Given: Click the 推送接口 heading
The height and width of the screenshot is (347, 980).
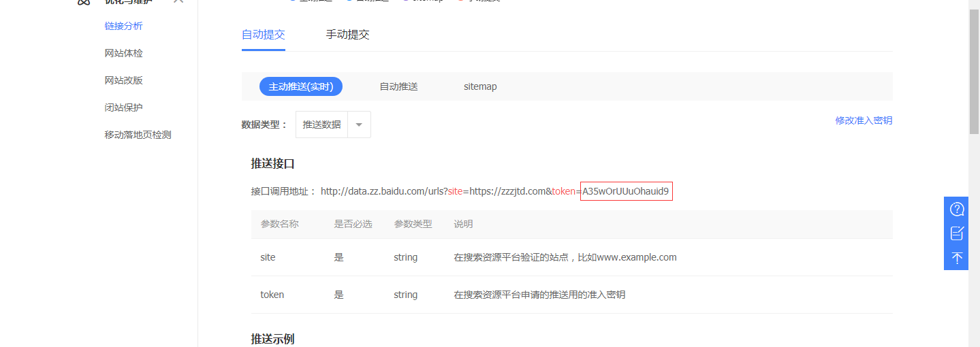Looking at the screenshot, I should 272,163.
